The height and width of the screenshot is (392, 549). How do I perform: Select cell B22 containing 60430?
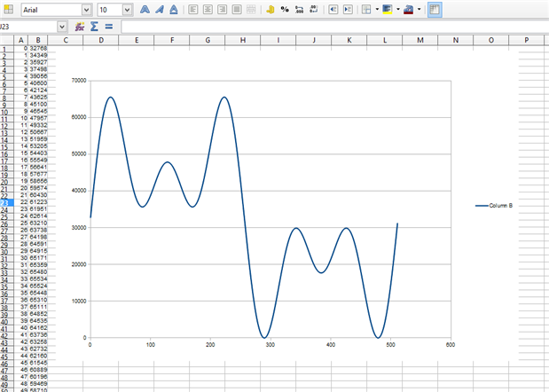pos(38,195)
